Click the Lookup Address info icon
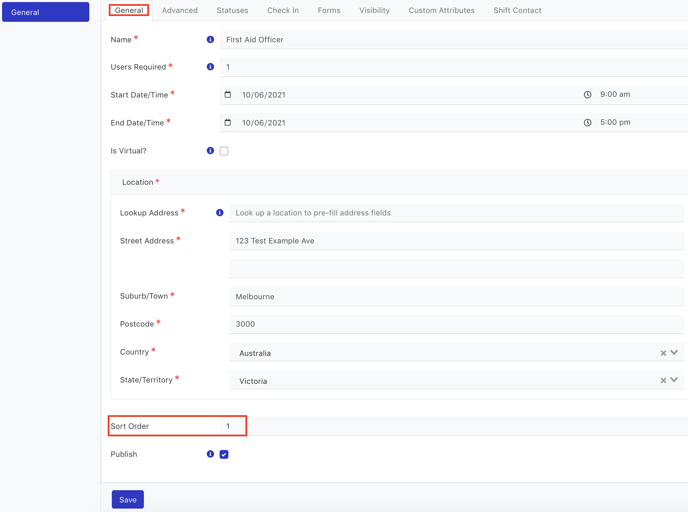The height and width of the screenshot is (512, 688). coord(219,213)
